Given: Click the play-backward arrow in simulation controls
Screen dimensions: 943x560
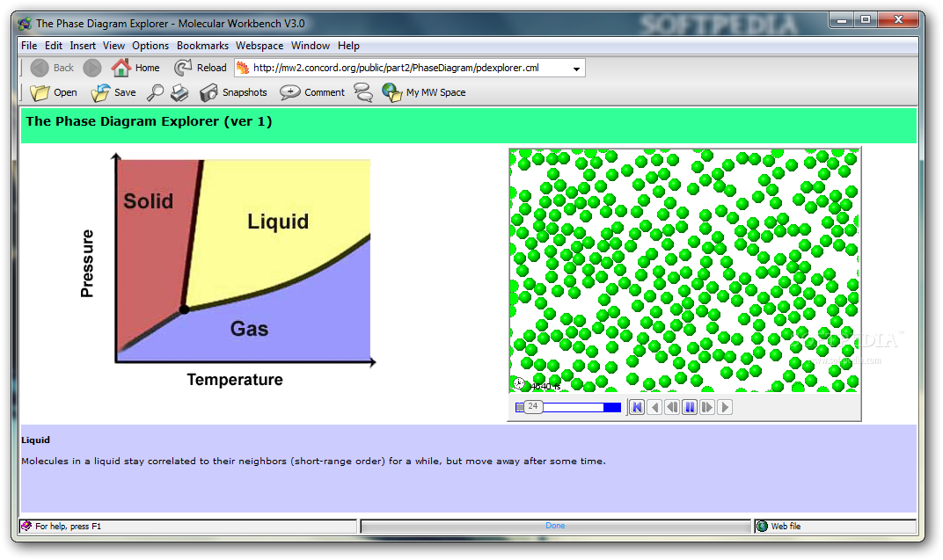Looking at the screenshot, I should [x=655, y=407].
